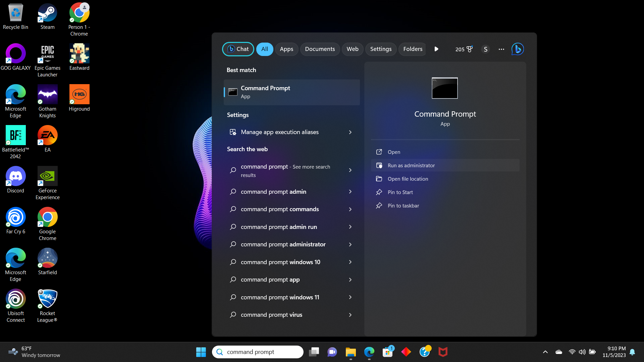Expand command prompt virus search result
The width and height of the screenshot is (644, 362).
[x=350, y=315]
